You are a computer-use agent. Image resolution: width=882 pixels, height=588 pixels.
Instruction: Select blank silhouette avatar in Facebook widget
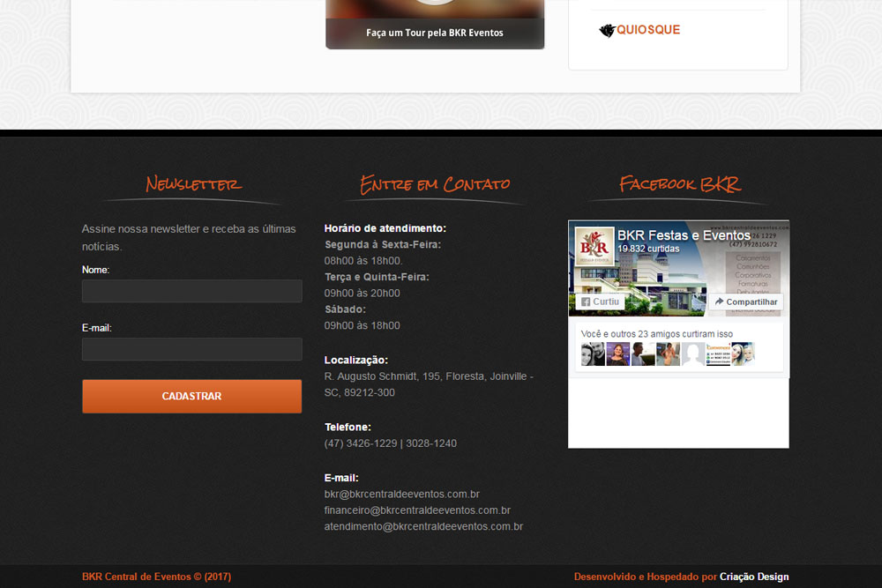[693, 354]
